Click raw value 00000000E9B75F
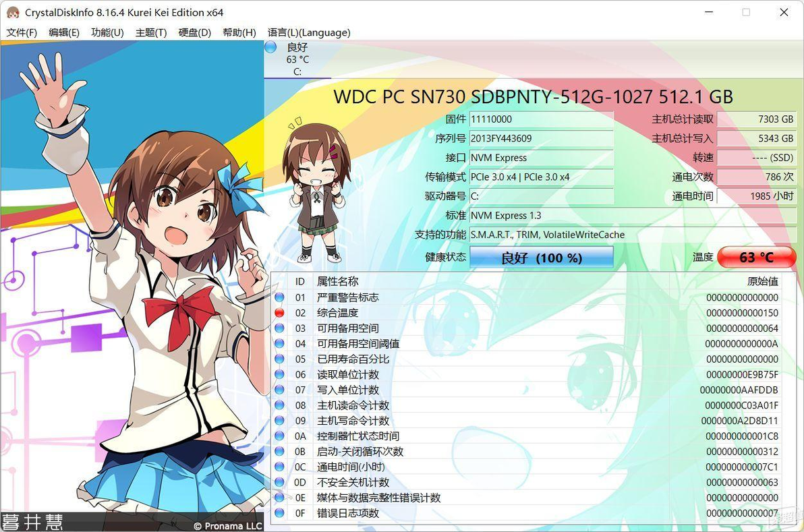The width and height of the screenshot is (804, 532). 742,375
